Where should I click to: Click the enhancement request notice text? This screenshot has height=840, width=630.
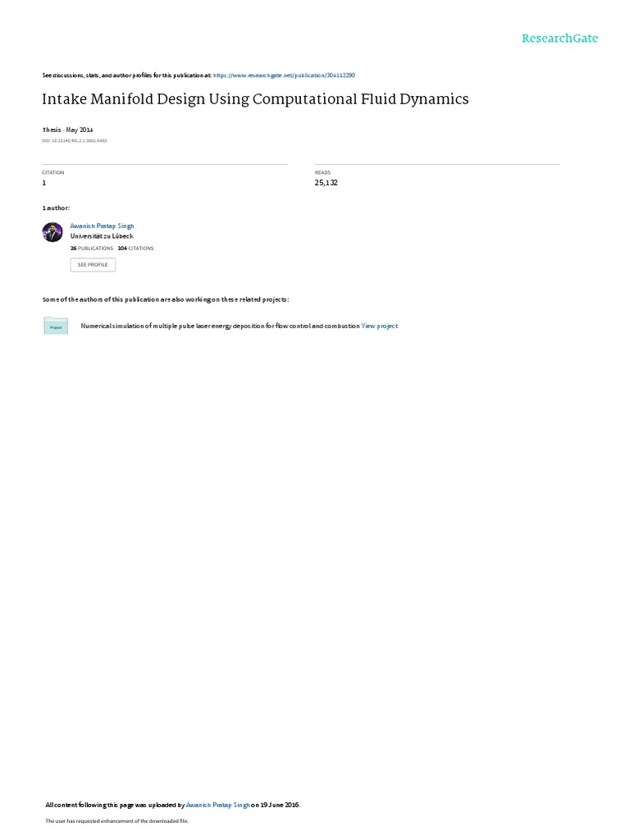tap(116, 821)
